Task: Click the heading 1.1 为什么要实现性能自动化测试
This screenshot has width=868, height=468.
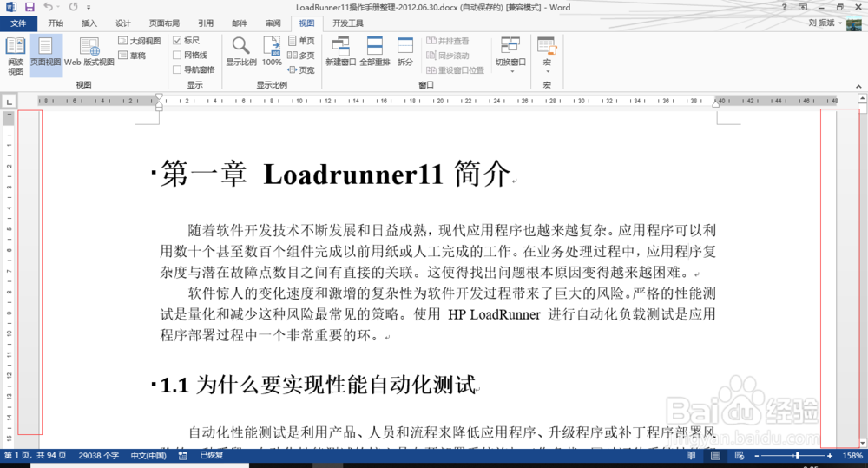Action: click(x=318, y=385)
